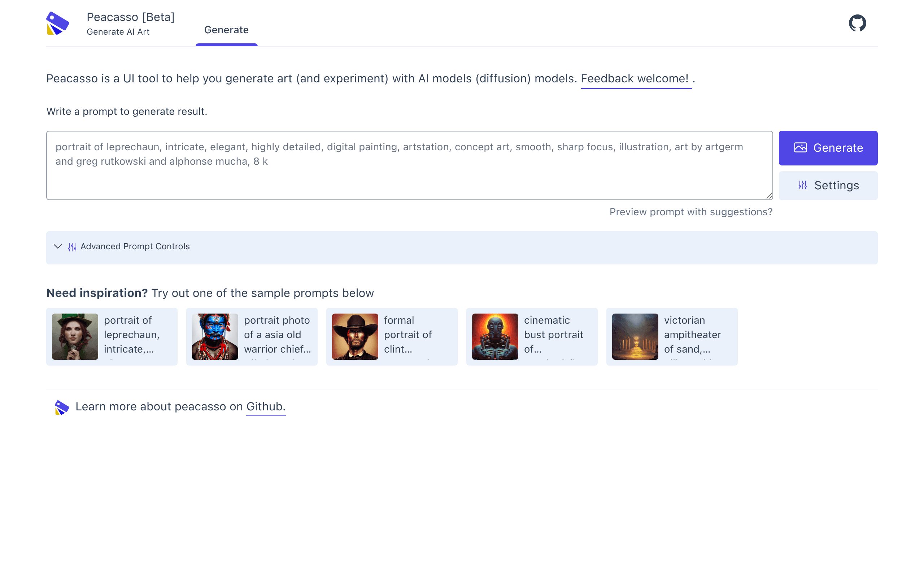
Task: Click the 'formal portrait of clint...' sample text
Action: pos(408,335)
